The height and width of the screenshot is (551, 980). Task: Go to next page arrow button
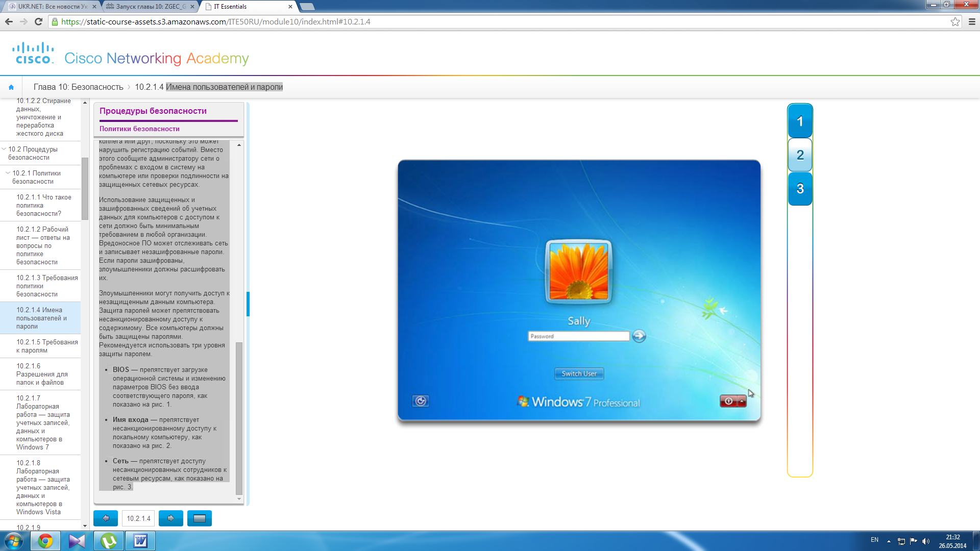[x=171, y=518]
